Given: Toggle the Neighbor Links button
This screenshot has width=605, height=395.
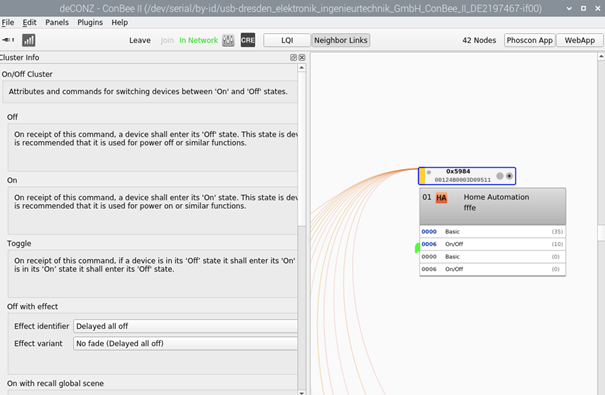Looking at the screenshot, I should click(x=341, y=40).
